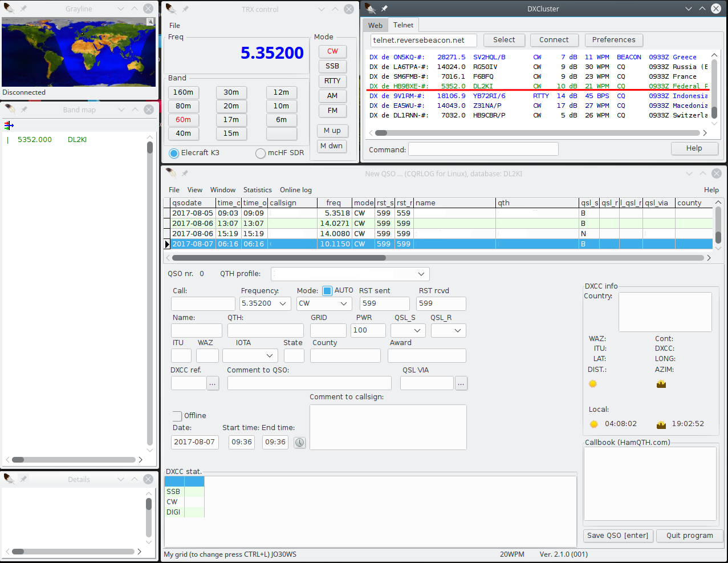Screen dimensions: 728x563
Task: Open the View menu in New QSO
Action: (x=195, y=190)
